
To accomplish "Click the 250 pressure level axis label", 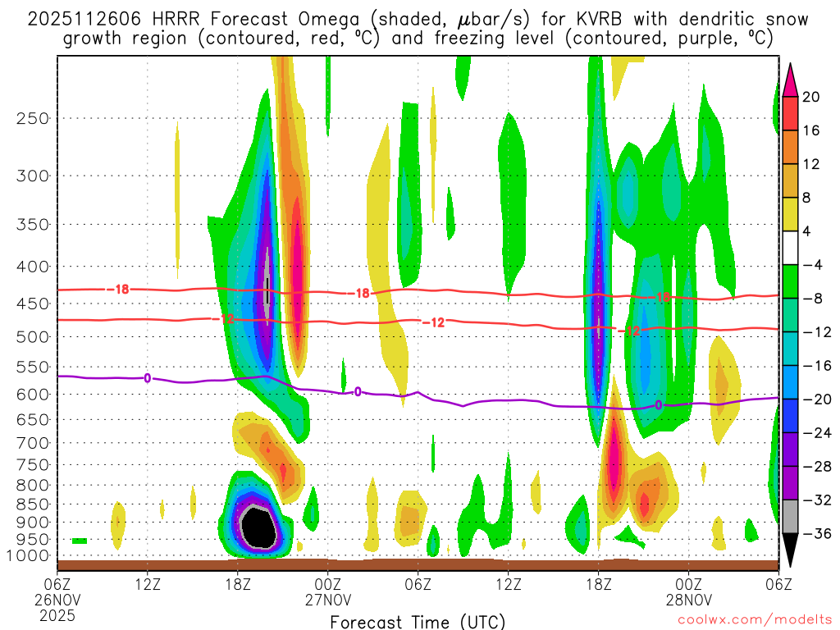I will (33, 118).
